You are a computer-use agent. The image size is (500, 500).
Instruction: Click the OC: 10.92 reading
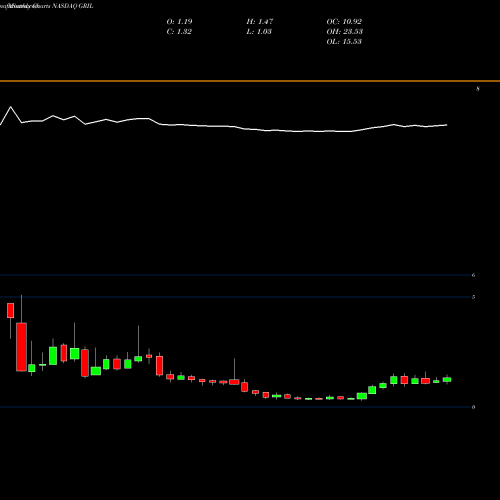click(x=344, y=22)
